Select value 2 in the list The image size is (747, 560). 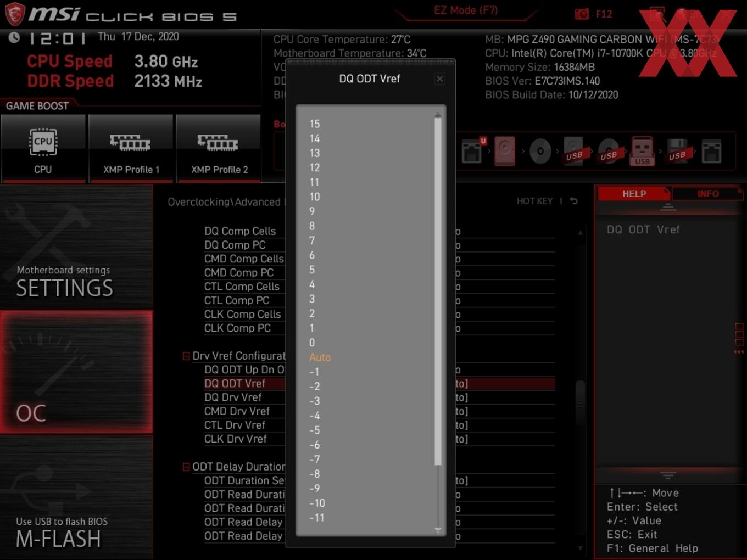[x=312, y=313]
